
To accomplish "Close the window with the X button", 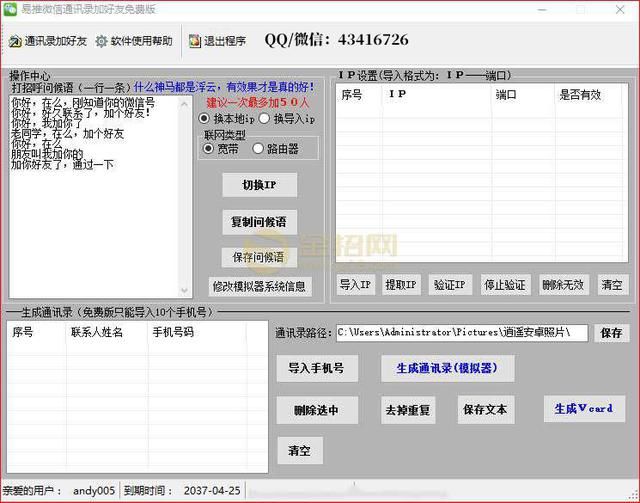I will [620, 9].
